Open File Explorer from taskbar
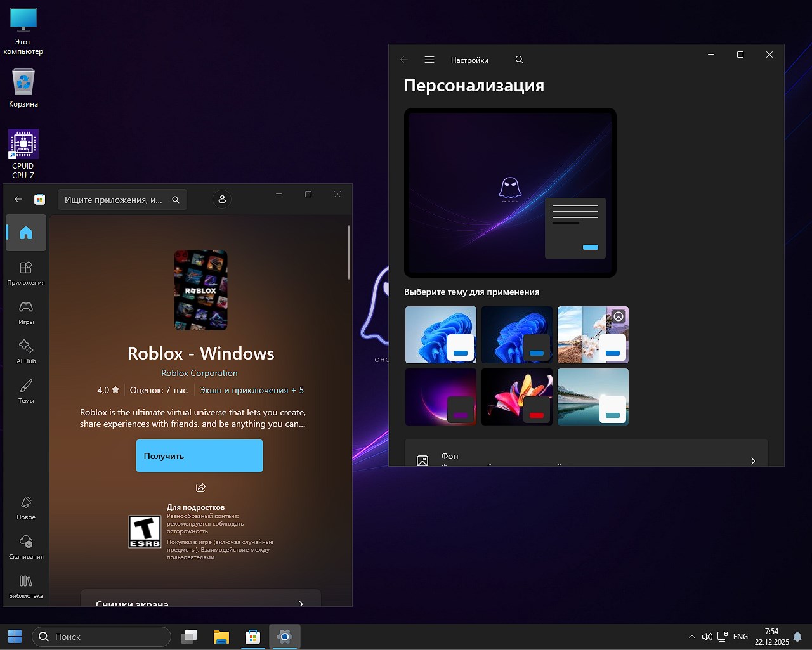The height and width of the screenshot is (650, 812). click(221, 637)
